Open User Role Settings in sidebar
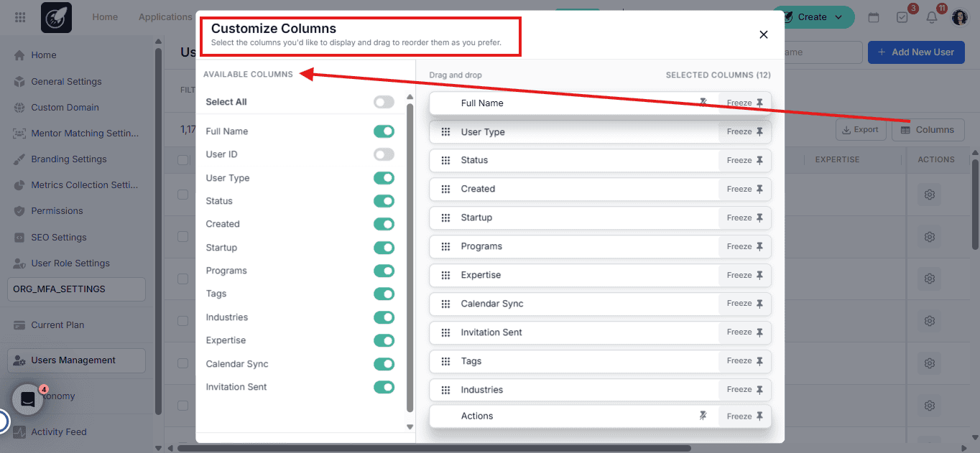Screen dimensions: 980x453 (70, 263)
